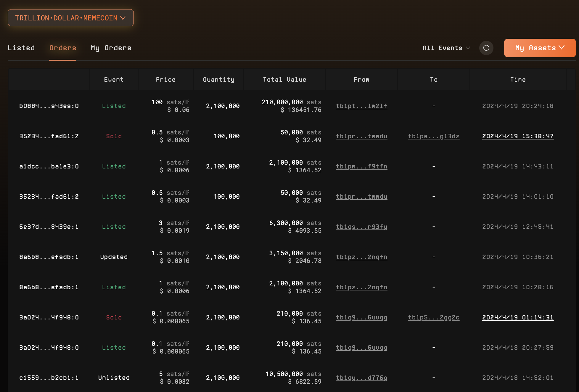Open timestamp link 2024/4/19 01:14:31
Image resolution: width=579 pixels, height=392 pixels.
pos(518,317)
